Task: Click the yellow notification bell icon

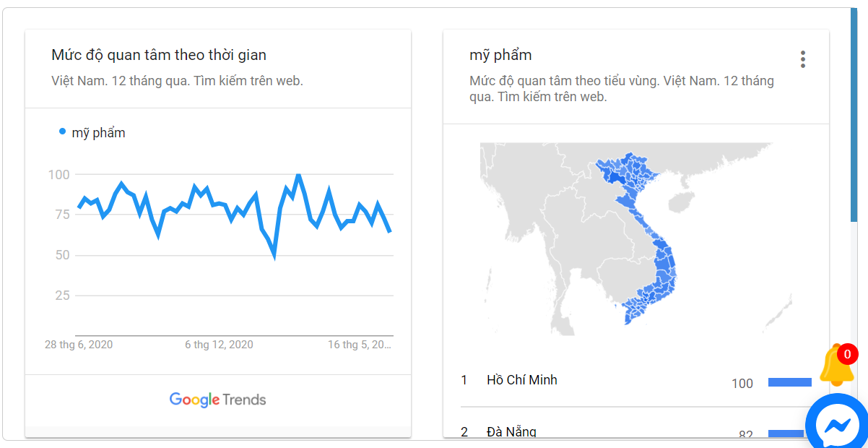Action: click(837, 367)
